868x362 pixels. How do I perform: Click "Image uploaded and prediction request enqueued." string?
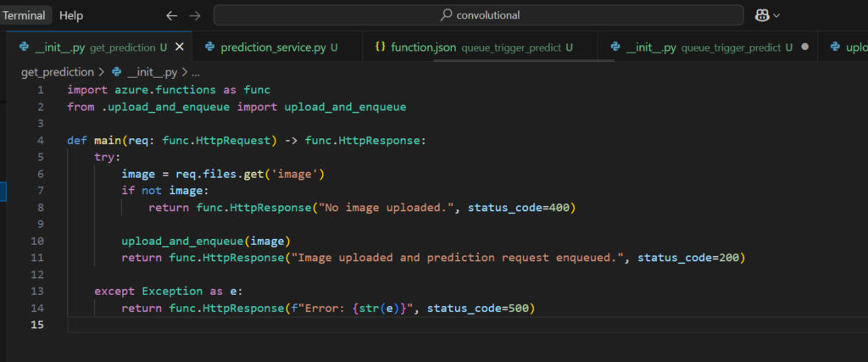click(x=460, y=258)
